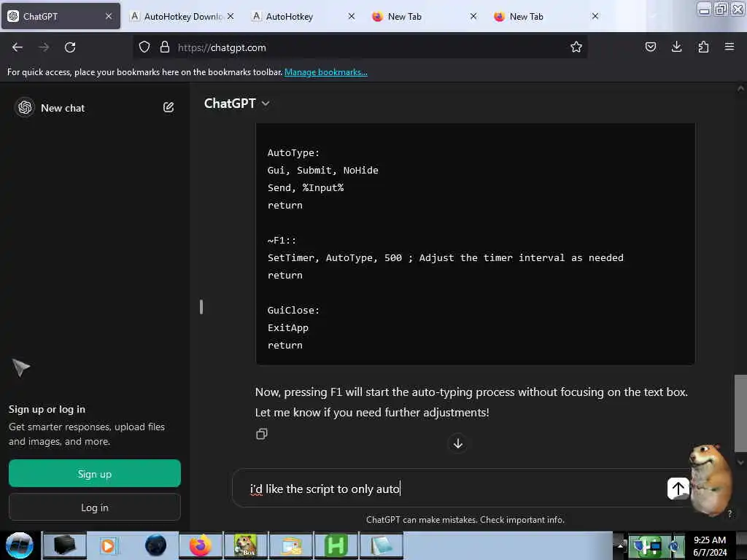Open the notepad taskbar icon

(381, 545)
